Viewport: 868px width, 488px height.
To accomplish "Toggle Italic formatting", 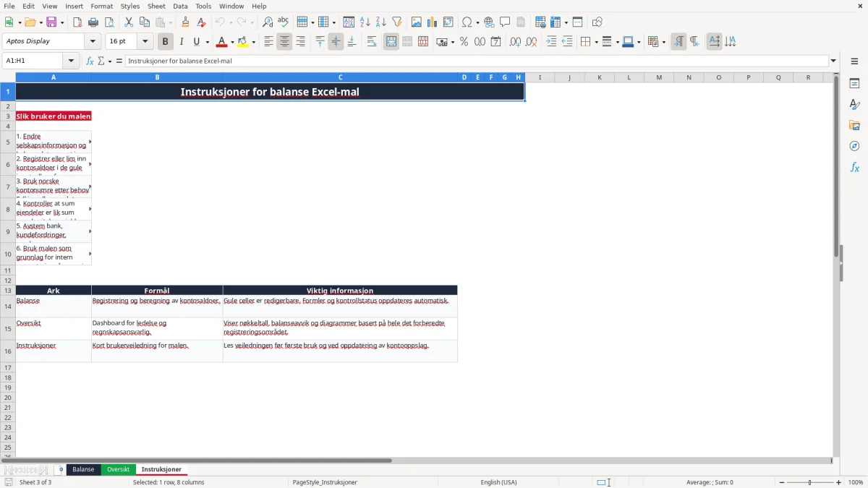I will 182,42.
